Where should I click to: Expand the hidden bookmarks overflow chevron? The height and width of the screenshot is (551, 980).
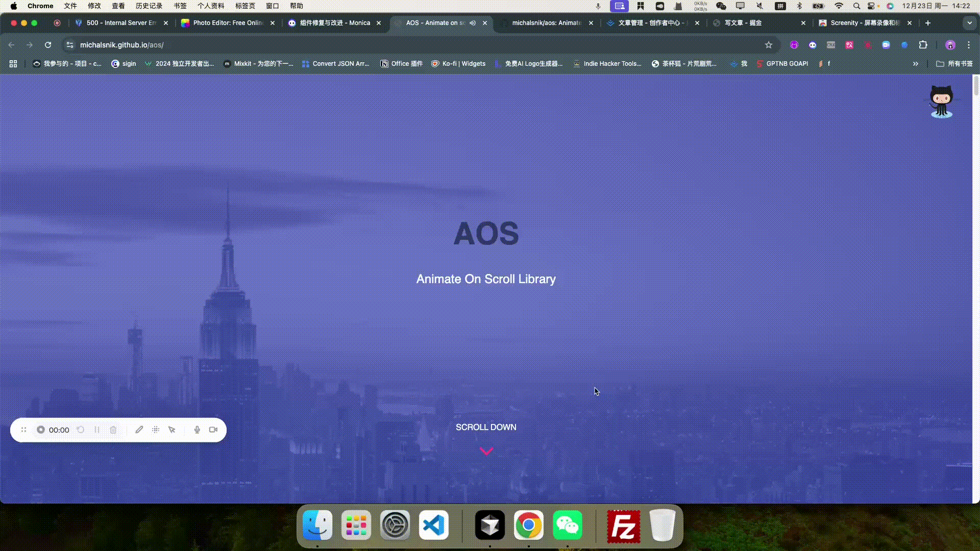point(916,64)
